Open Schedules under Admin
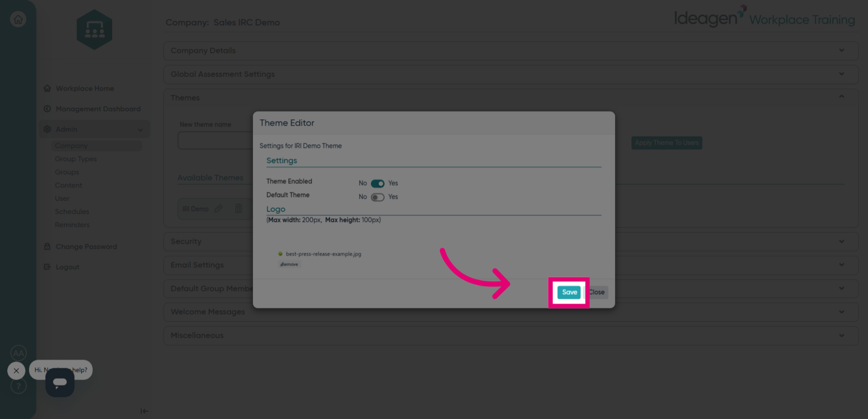 point(72,212)
